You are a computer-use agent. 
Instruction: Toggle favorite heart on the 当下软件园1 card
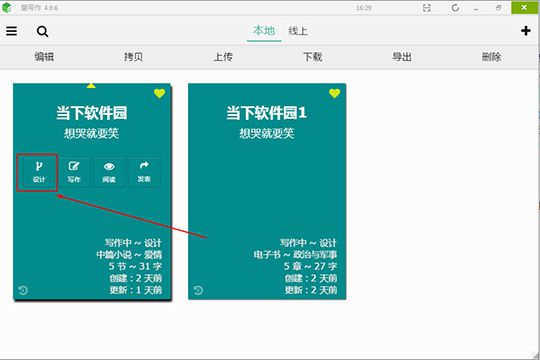click(x=334, y=93)
